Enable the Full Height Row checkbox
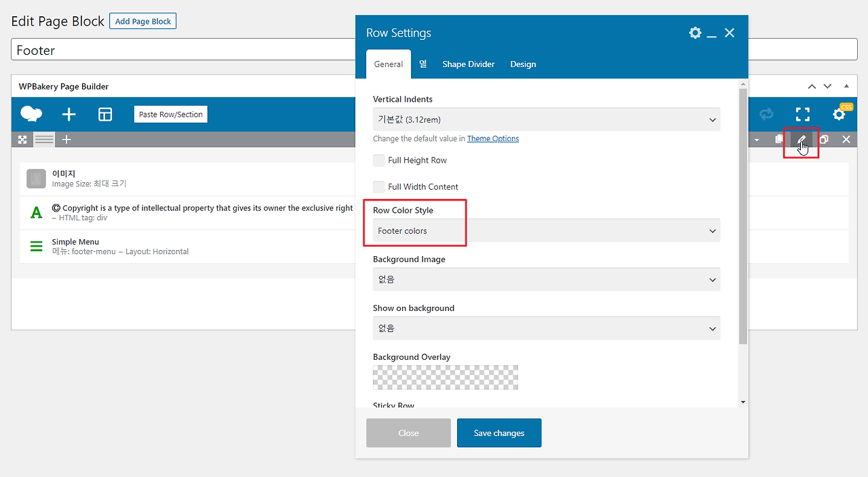868x477 pixels. click(x=379, y=161)
